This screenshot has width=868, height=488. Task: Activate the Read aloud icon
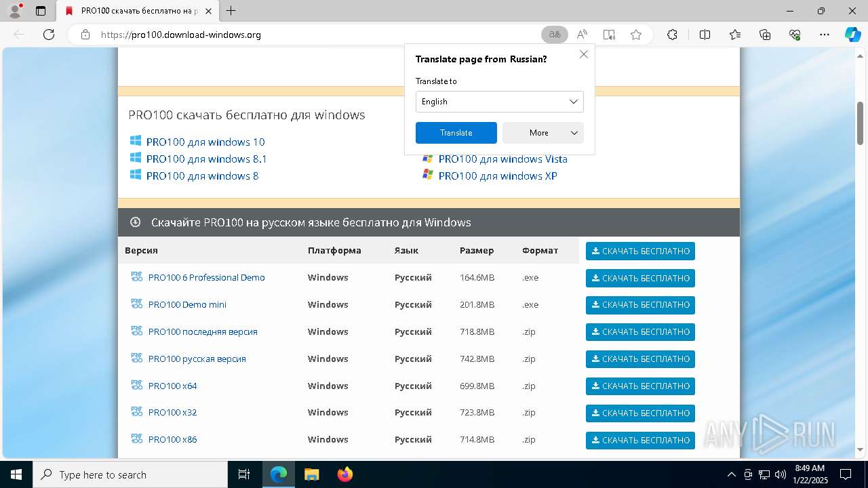pyautogui.click(x=582, y=35)
